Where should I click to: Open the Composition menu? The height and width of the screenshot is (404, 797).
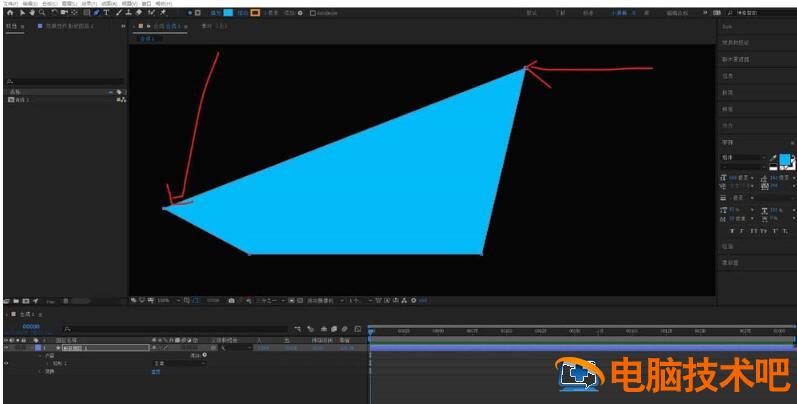[x=50, y=3]
